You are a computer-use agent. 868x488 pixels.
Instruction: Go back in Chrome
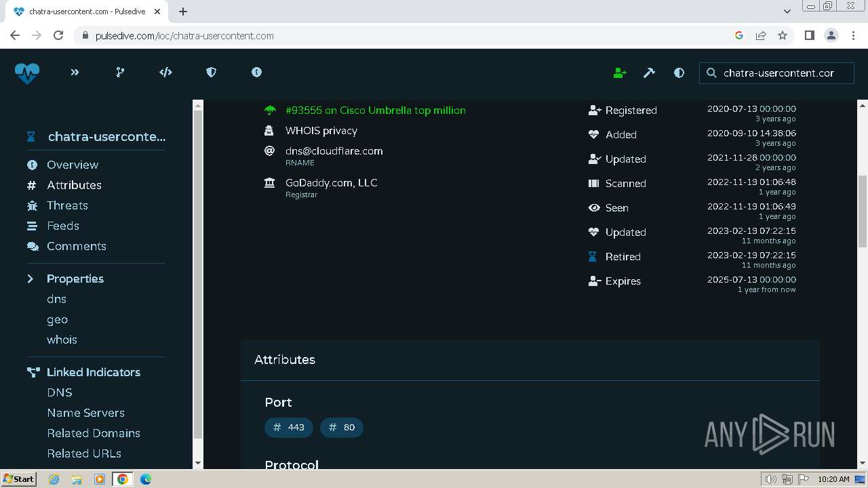tap(15, 35)
